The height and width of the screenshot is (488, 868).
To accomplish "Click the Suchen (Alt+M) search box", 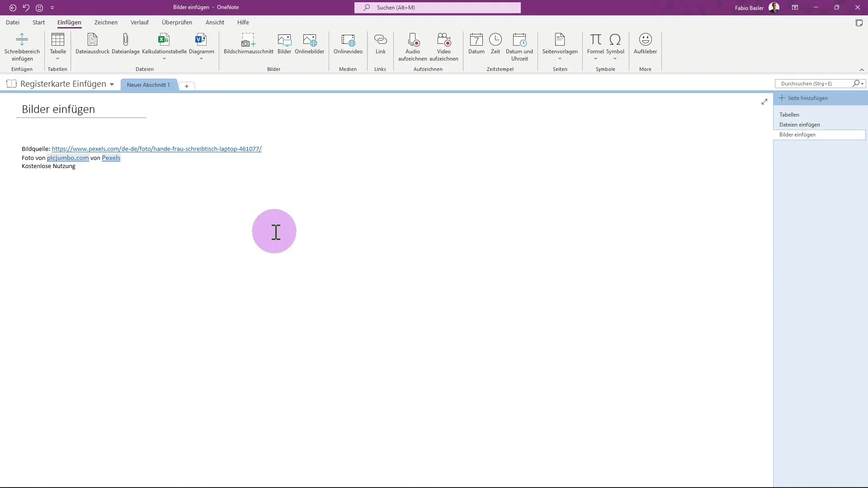I will pos(437,8).
